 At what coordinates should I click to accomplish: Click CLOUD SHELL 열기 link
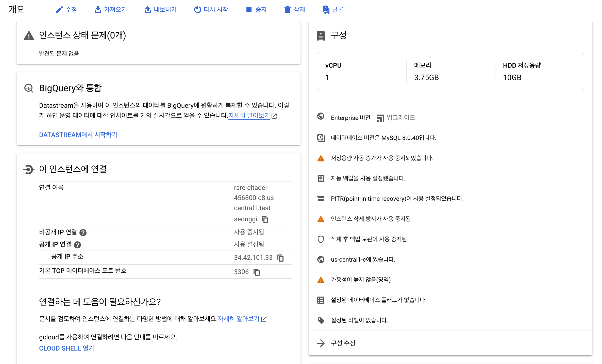pyautogui.click(x=66, y=348)
